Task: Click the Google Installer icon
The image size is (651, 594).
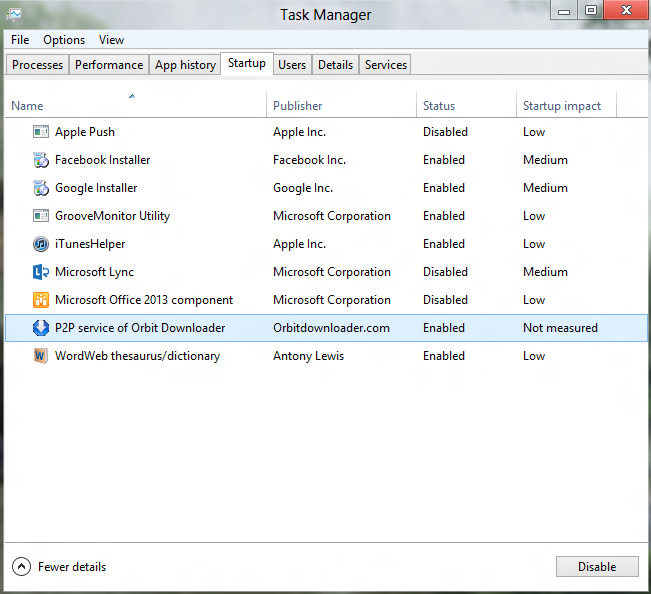Action: pyautogui.click(x=41, y=188)
